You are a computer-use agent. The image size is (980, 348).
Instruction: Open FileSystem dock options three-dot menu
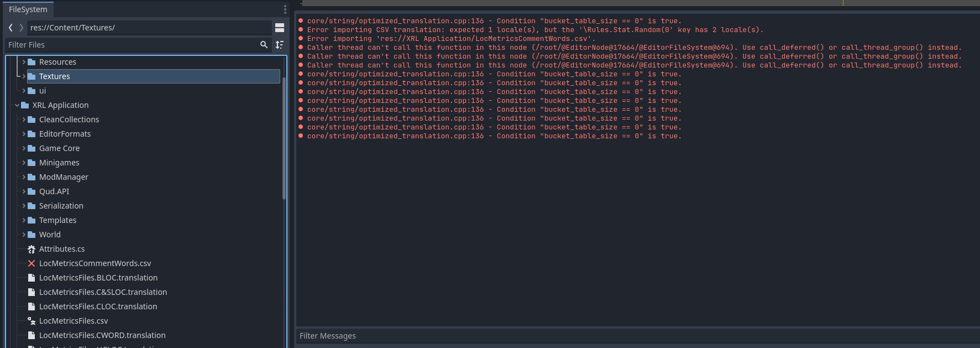tap(285, 9)
